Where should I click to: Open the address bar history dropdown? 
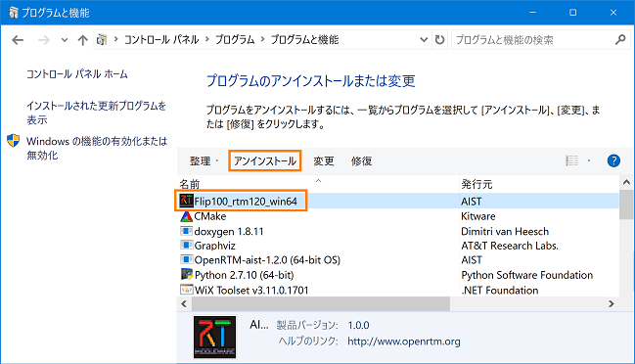[424, 40]
